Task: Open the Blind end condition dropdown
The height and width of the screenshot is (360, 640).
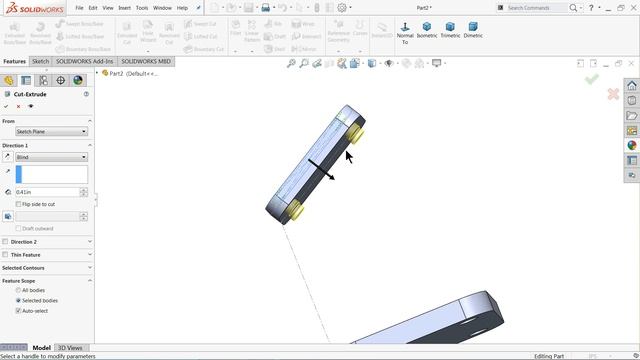Action: 51,157
